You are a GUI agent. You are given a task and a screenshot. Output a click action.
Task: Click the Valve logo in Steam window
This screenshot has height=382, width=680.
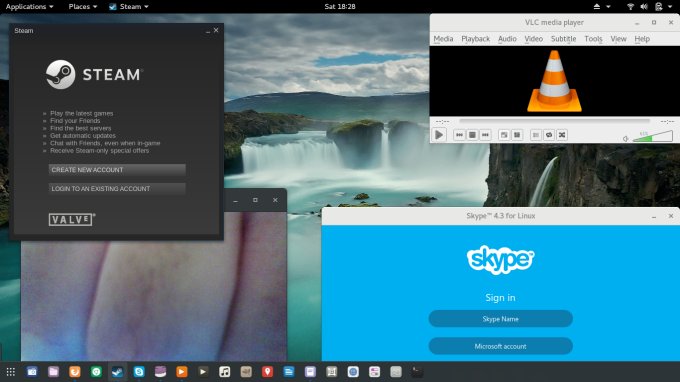pos(72,219)
